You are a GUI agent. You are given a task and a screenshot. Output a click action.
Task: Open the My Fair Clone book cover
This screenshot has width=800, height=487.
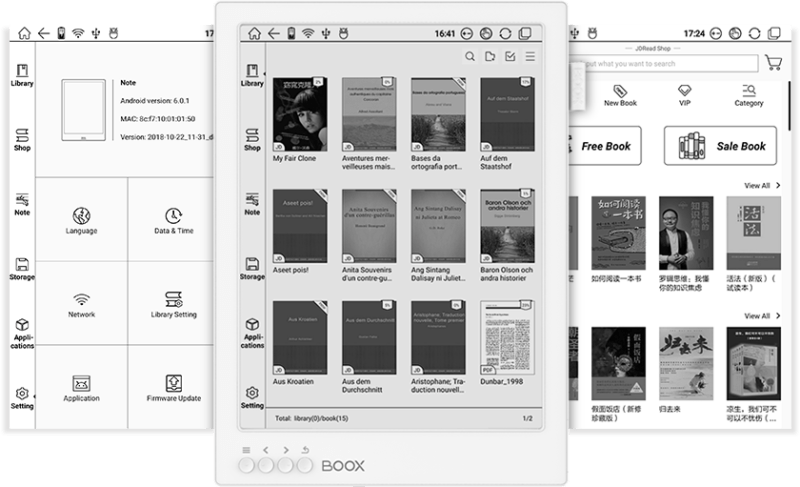297,114
